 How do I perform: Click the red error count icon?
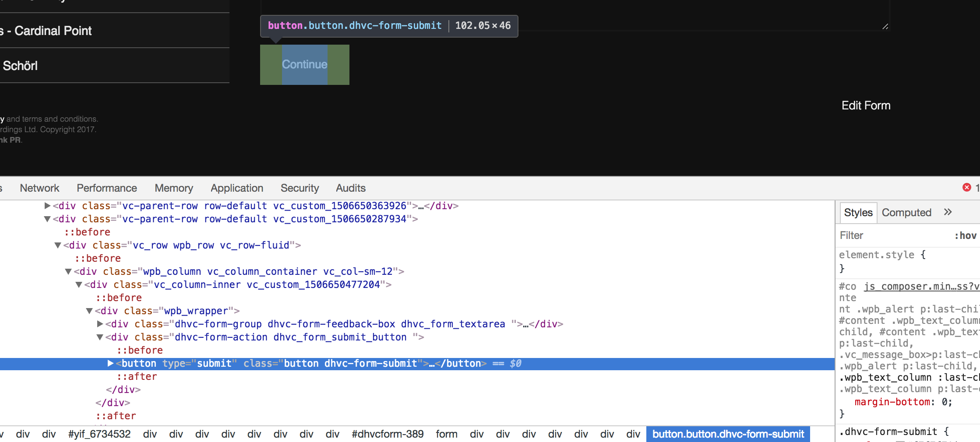(967, 187)
